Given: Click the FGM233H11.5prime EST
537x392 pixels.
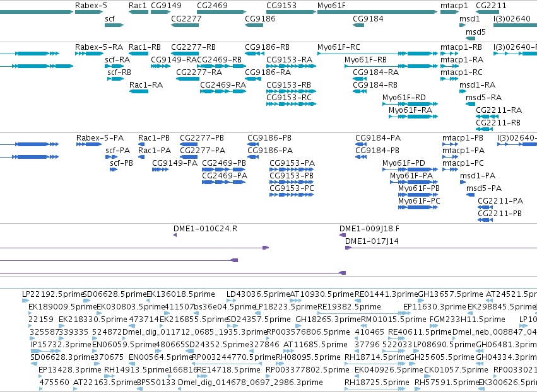Looking at the screenshot, I should 434,326.
